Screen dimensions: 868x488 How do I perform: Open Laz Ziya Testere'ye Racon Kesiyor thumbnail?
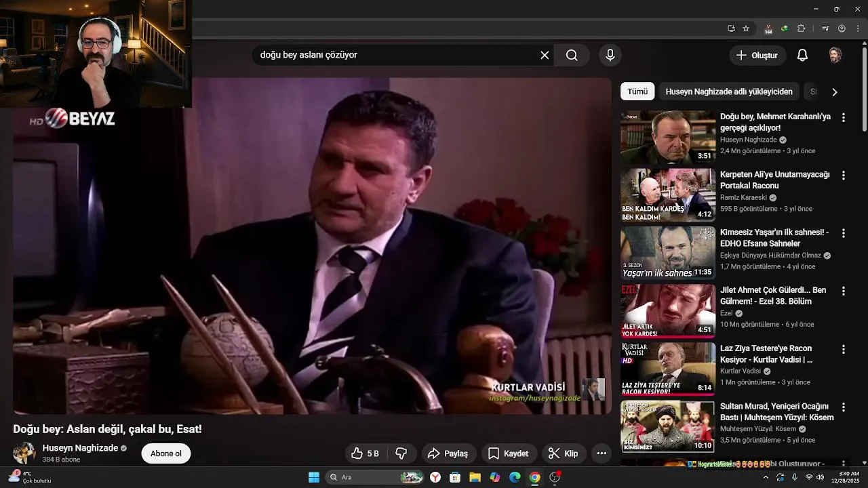point(668,369)
